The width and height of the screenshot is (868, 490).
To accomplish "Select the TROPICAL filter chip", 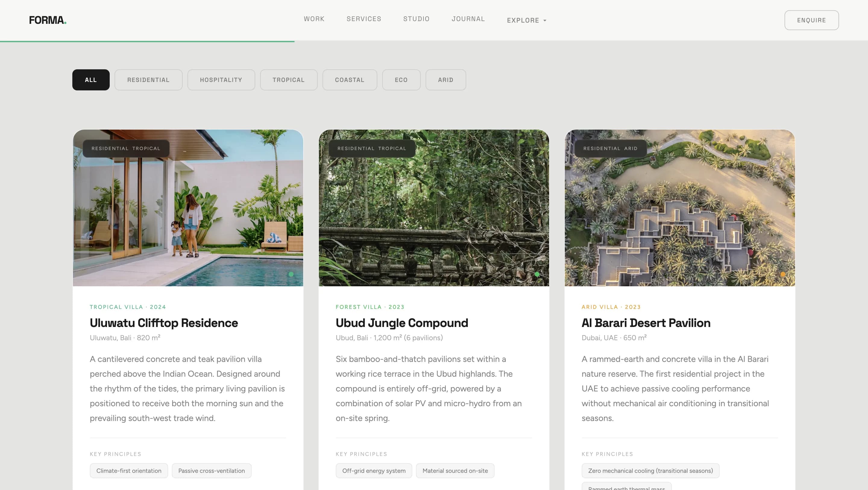I will (288, 80).
